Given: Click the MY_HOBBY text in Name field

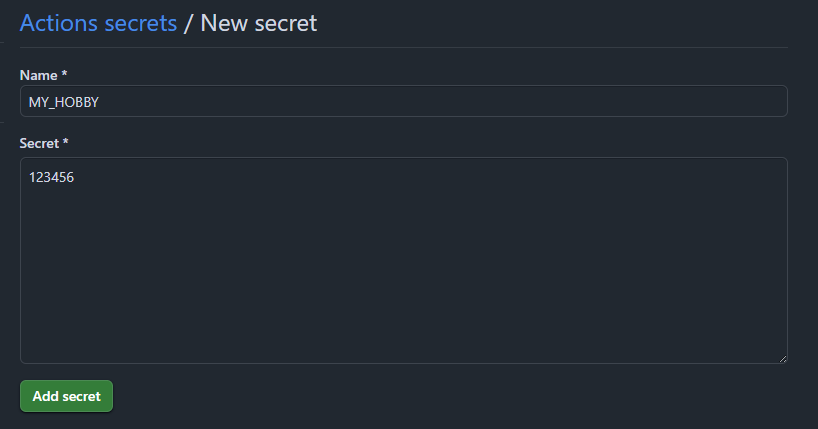Looking at the screenshot, I should click(63, 102).
